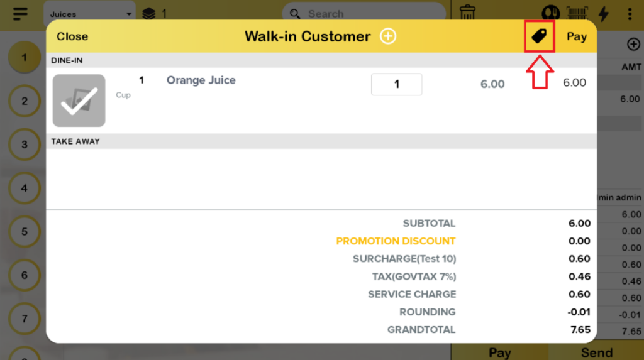644x360 pixels.
Task: Click the dining fork-and-spoon icon
Action: 551,13
